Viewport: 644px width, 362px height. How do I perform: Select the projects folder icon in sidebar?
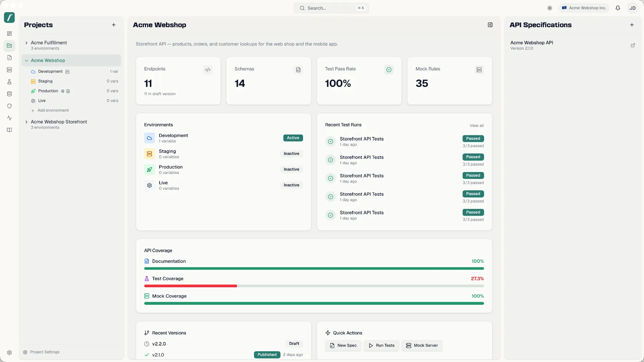9,45
